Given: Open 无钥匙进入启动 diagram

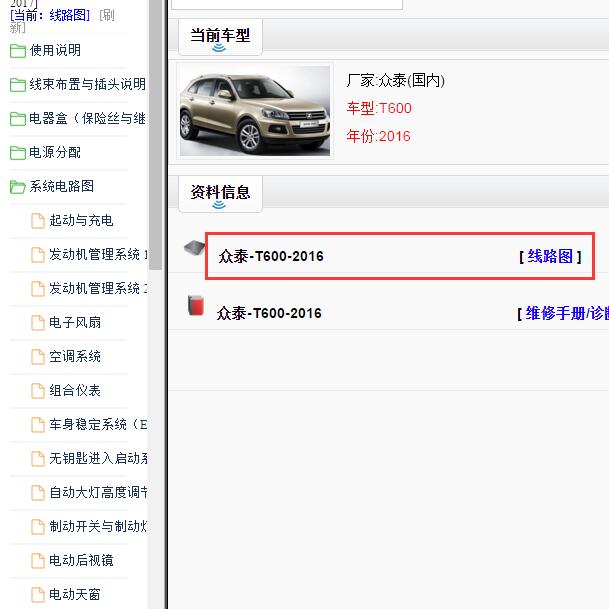Looking at the screenshot, I should pyautogui.click(x=98, y=458).
